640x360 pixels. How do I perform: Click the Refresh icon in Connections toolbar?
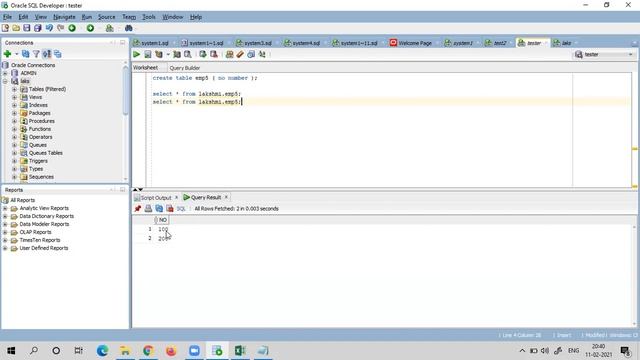25,54
